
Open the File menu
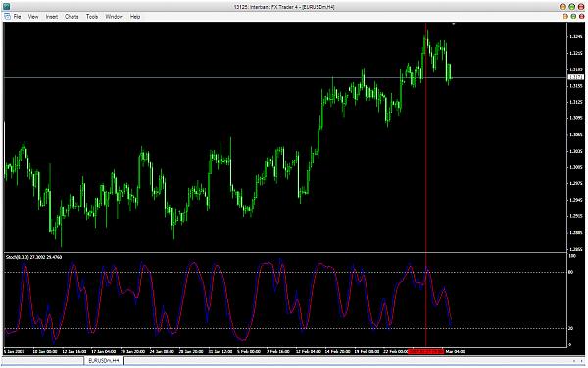point(17,17)
